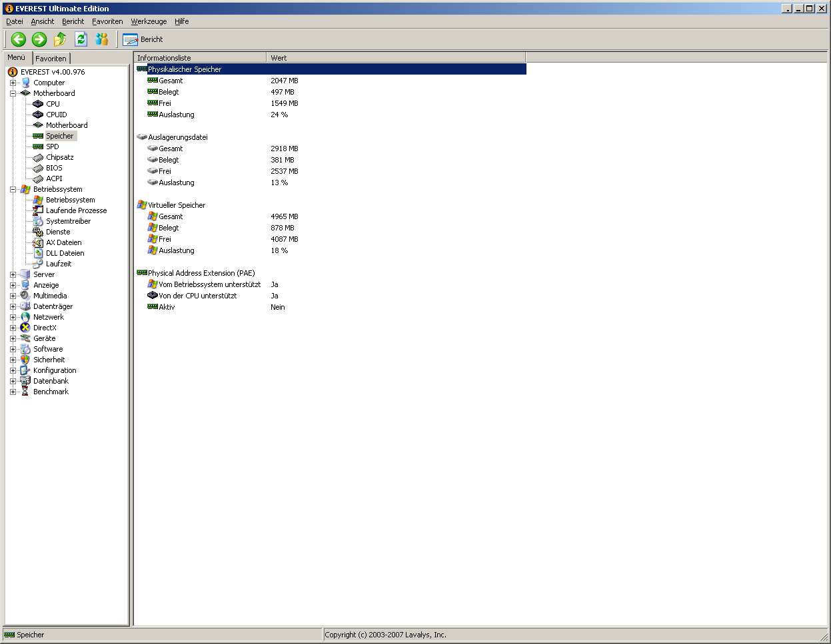Click the Laufzeit icon in tree
Viewport: 831px width, 644px height.
(x=38, y=264)
